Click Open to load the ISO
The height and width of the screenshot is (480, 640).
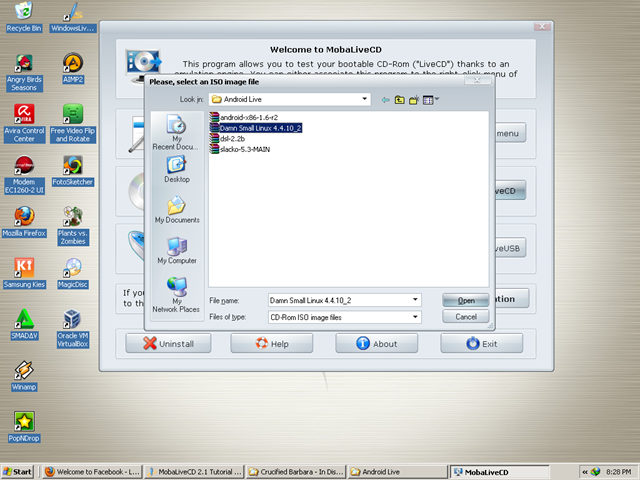tap(466, 300)
